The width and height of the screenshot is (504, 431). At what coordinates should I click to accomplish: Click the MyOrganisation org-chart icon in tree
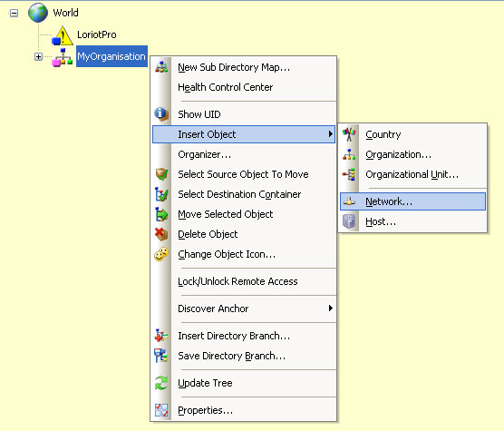click(63, 57)
